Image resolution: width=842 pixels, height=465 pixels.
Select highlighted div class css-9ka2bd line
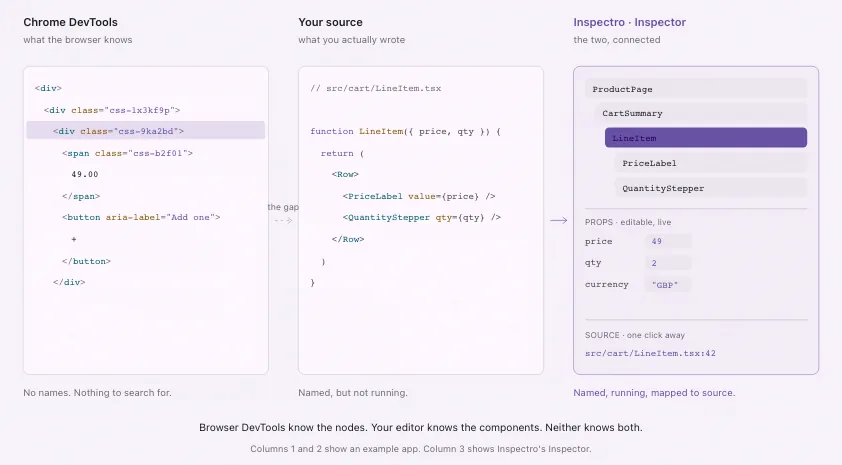pos(146,130)
